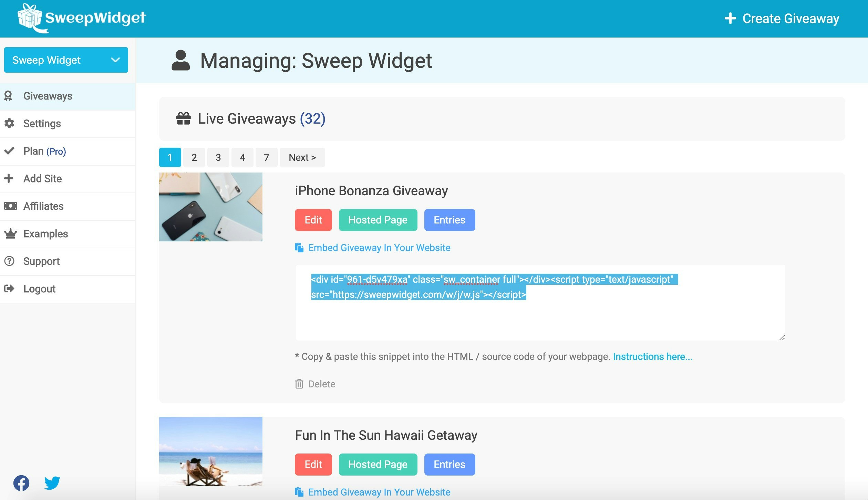Open SweepWidget's Facebook page icon
The image size is (868, 500).
22,483
